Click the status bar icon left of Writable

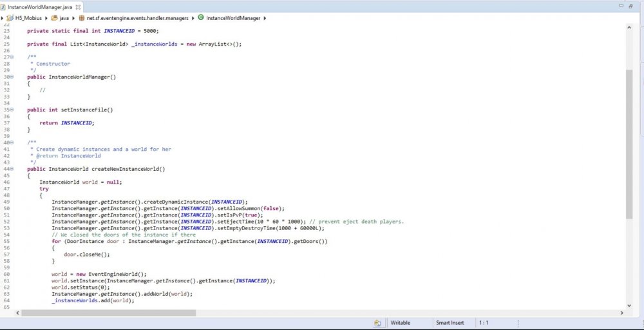pyautogui.click(x=378, y=322)
